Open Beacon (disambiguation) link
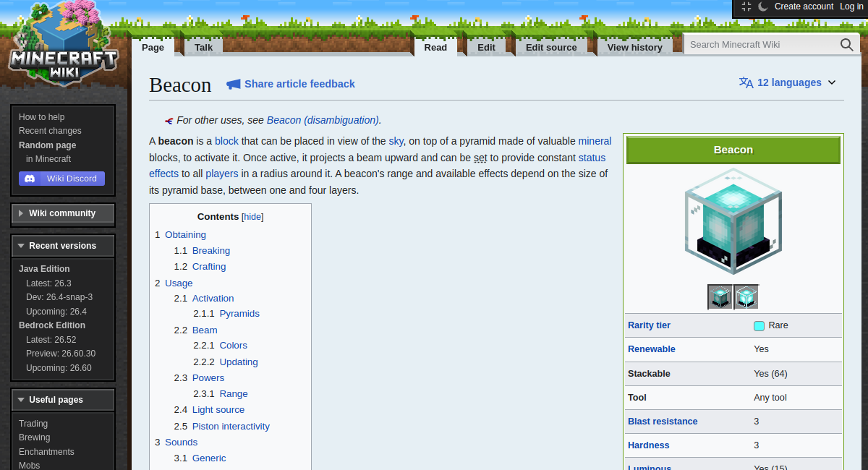Viewport: 868px width, 470px height. click(x=323, y=120)
